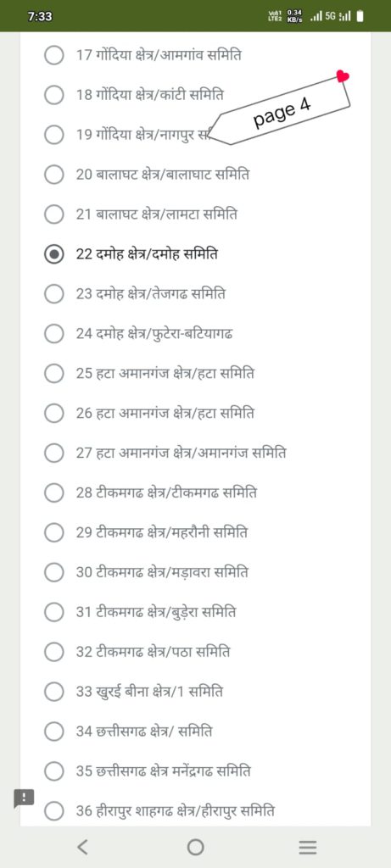Click the page 4 label tag
Image resolution: width=391 pixels, height=868 pixels.
point(282,111)
